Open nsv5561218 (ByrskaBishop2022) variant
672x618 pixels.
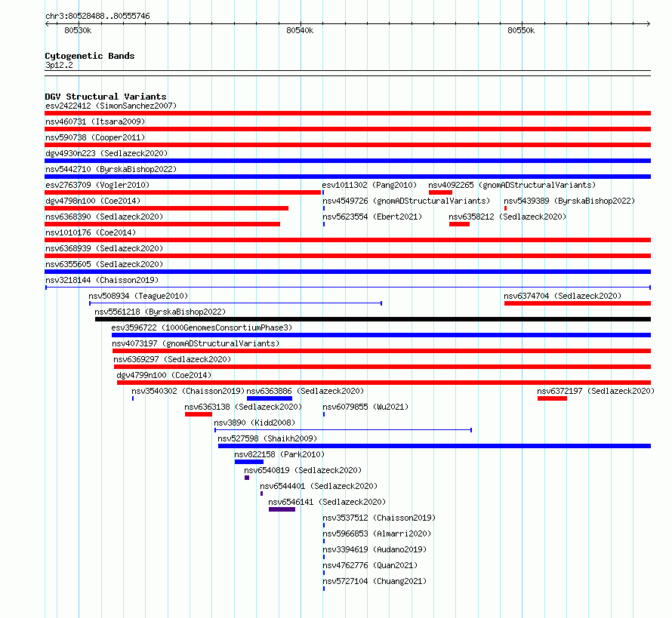coord(160,312)
